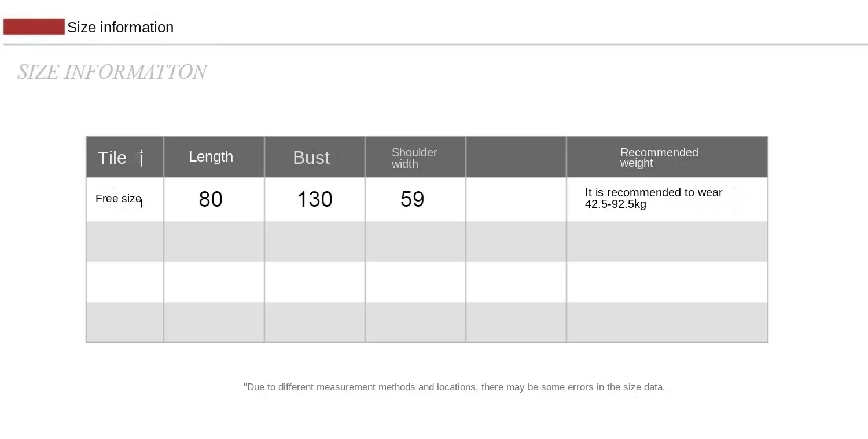The width and height of the screenshot is (868, 439).
Task: Click the red block beside Size information
Action: coord(34,27)
